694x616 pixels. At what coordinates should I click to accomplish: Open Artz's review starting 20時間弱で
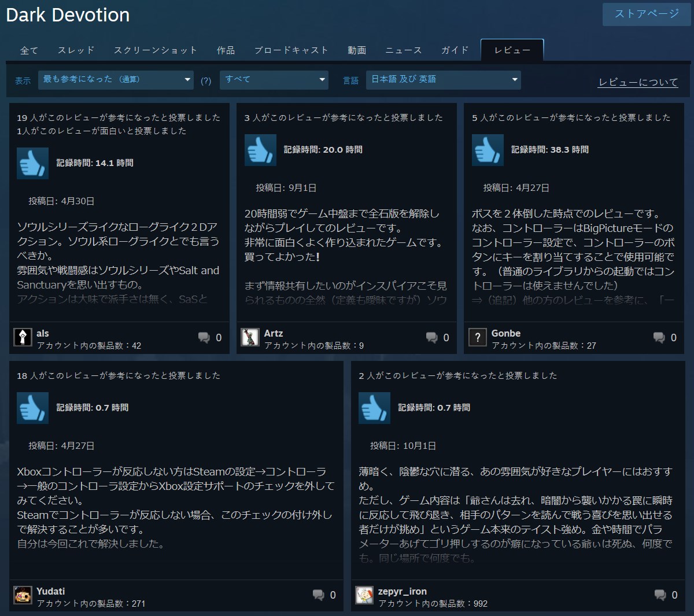(x=345, y=257)
